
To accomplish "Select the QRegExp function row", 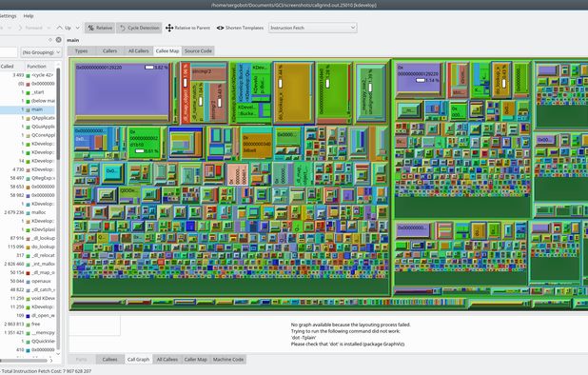I will coord(28,178).
